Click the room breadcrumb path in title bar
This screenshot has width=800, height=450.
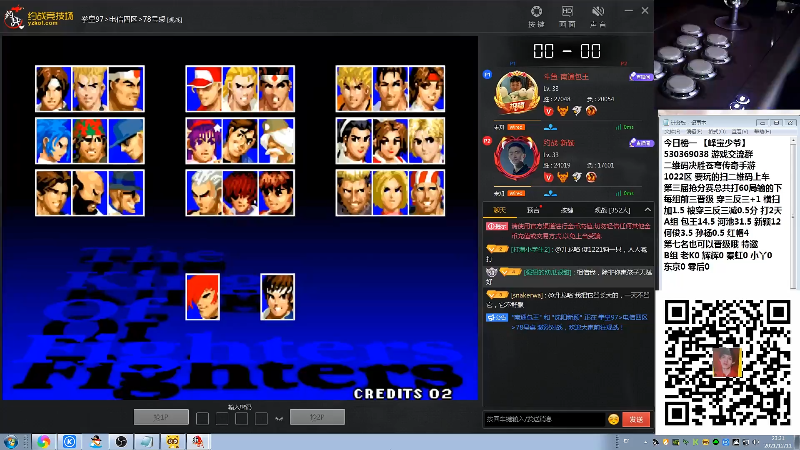pyautogui.click(x=132, y=19)
